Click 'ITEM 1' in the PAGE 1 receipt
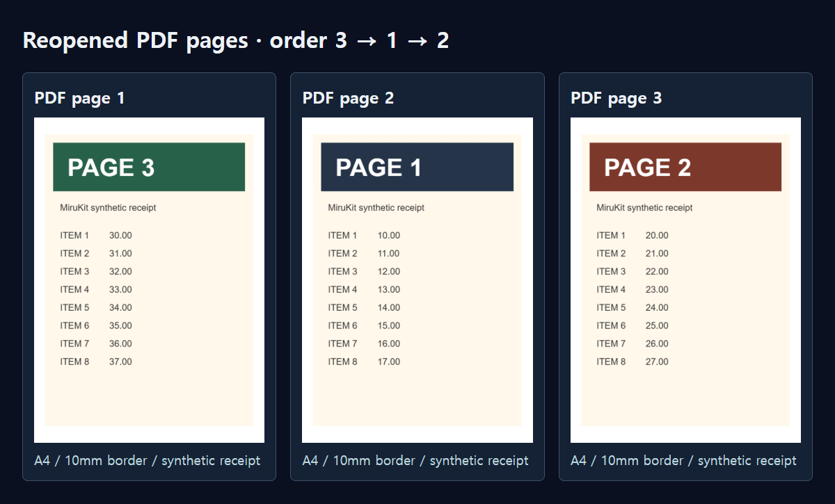The width and height of the screenshot is (835, 504). [343, 236]
